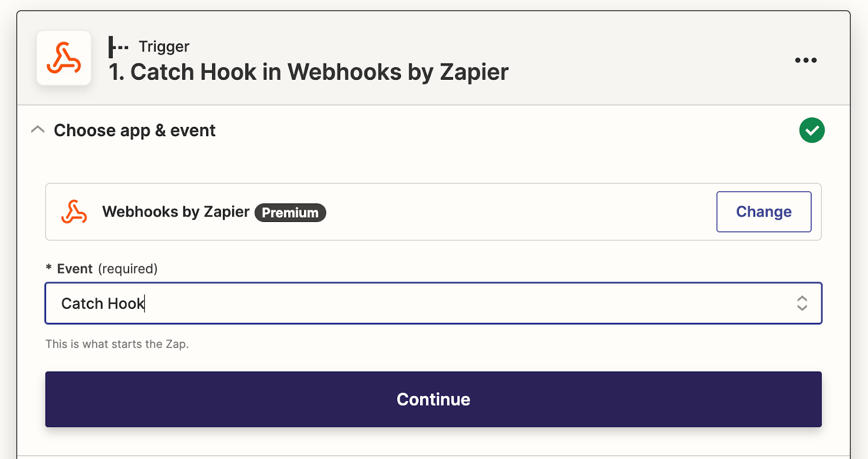Click the Webhooks by Zapier app name
The image size is (868, 459).
click(176, 212)
